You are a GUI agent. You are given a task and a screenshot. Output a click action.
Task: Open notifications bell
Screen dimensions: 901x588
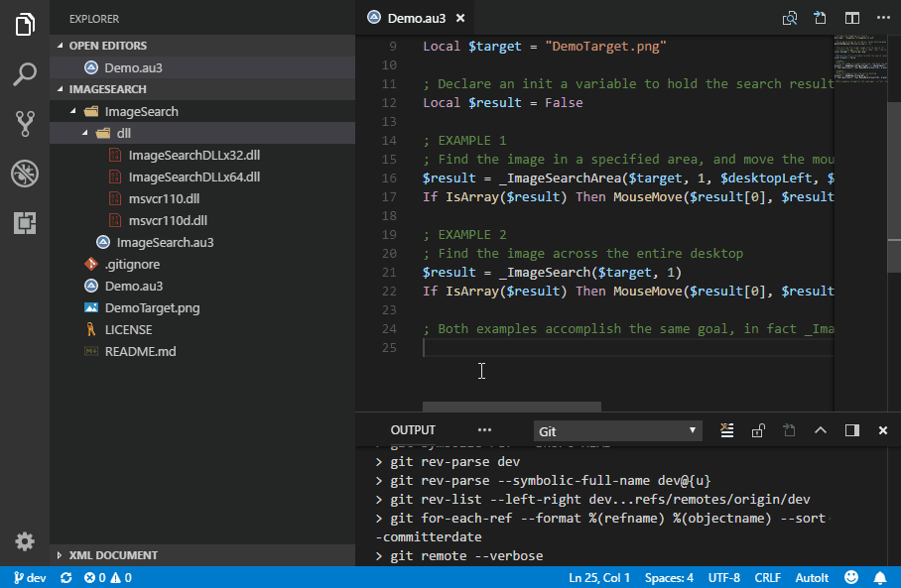coord(880,577)
